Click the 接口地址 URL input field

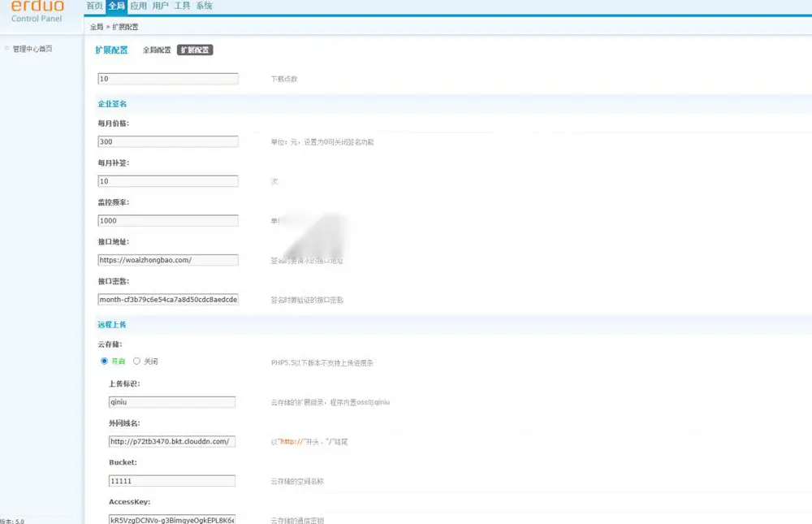[x=168, y=260]
